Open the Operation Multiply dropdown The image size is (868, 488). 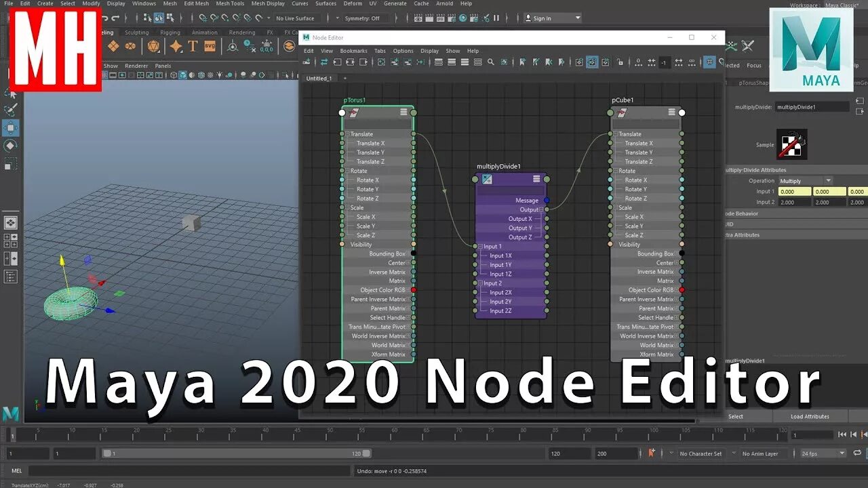[805, 181]
